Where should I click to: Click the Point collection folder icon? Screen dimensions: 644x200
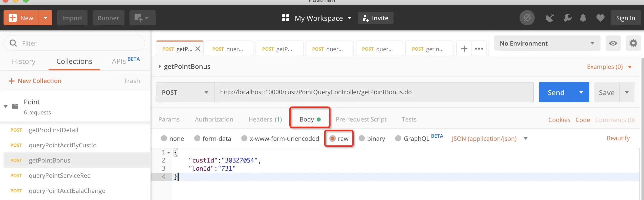coord(15,106)
